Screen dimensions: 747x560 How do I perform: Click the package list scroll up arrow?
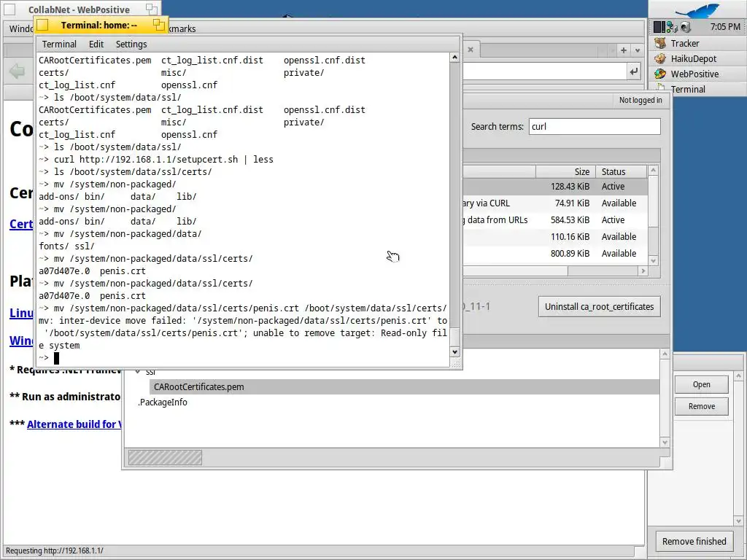tap(653, 170)
